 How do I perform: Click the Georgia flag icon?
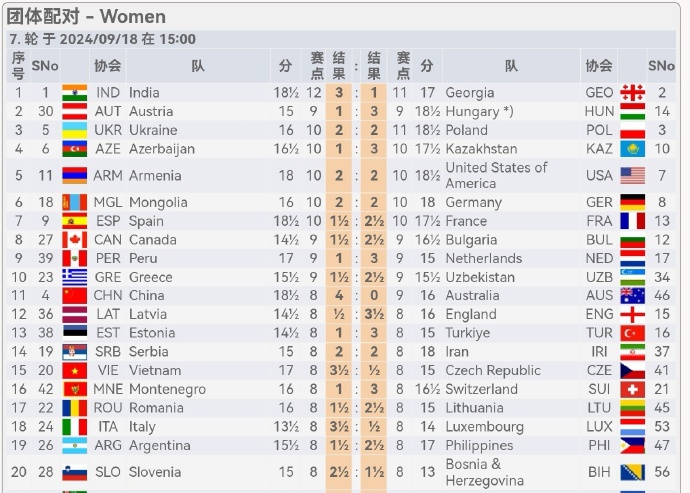point(632,93)
